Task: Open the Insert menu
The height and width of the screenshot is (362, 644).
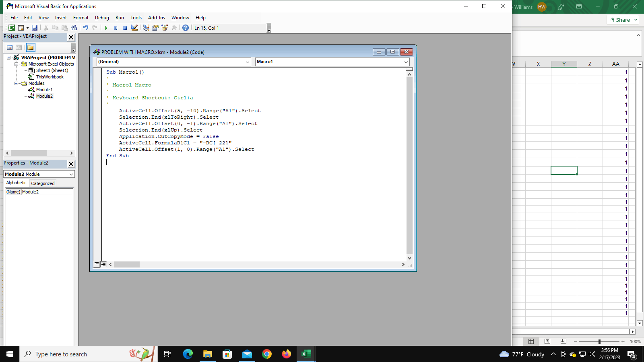Action: point(61,18)
